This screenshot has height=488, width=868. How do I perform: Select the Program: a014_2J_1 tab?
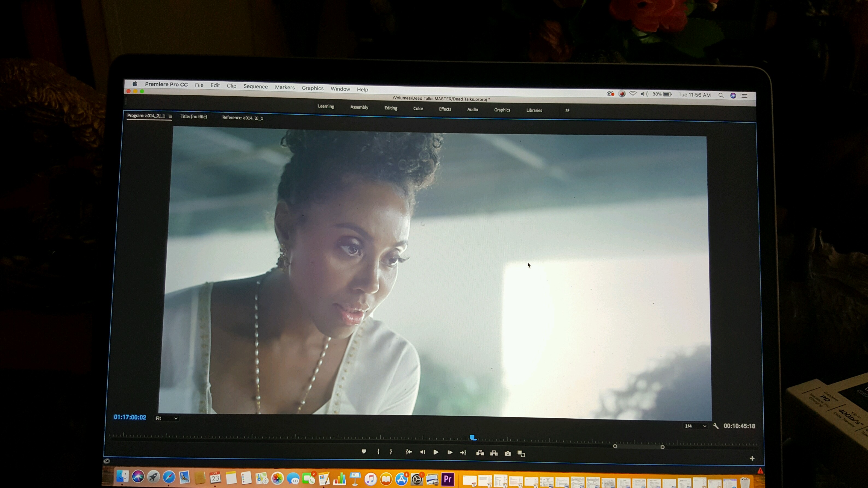[146, 116]
